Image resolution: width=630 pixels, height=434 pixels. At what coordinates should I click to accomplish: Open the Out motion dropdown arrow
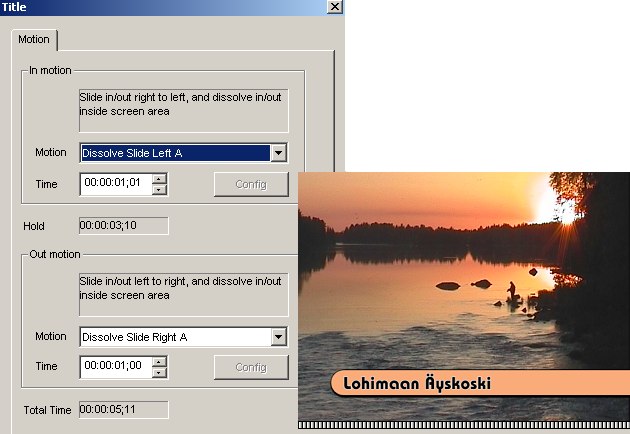point(278,337)
